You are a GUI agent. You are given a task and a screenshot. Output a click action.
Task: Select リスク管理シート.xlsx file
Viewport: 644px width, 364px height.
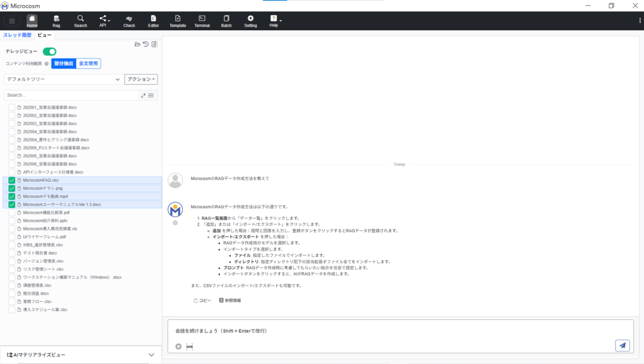pyautogui.click(x=43, y=269)
